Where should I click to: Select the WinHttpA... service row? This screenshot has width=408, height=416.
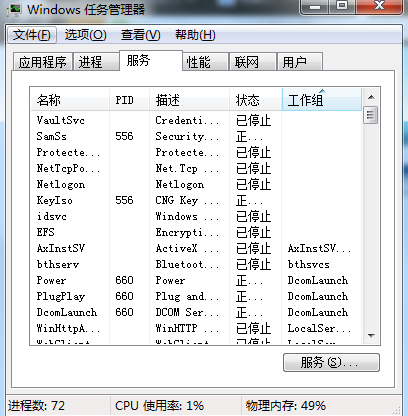[x=196, y=328]
